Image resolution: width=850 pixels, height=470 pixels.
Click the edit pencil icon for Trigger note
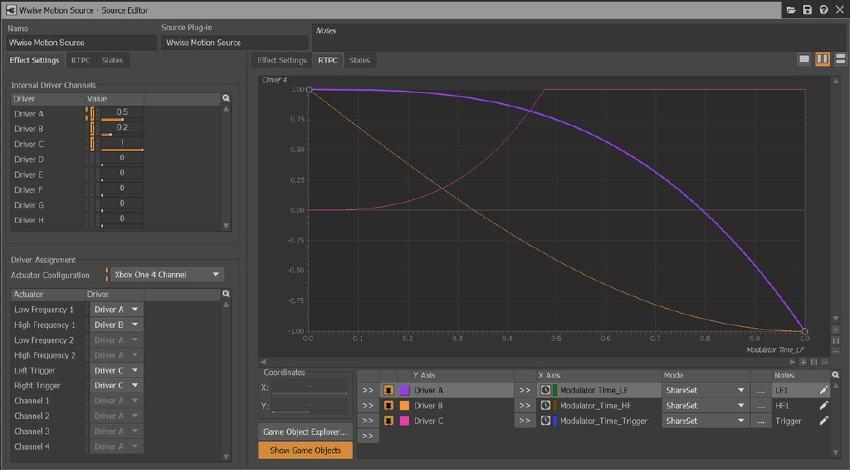click(824, 421)
